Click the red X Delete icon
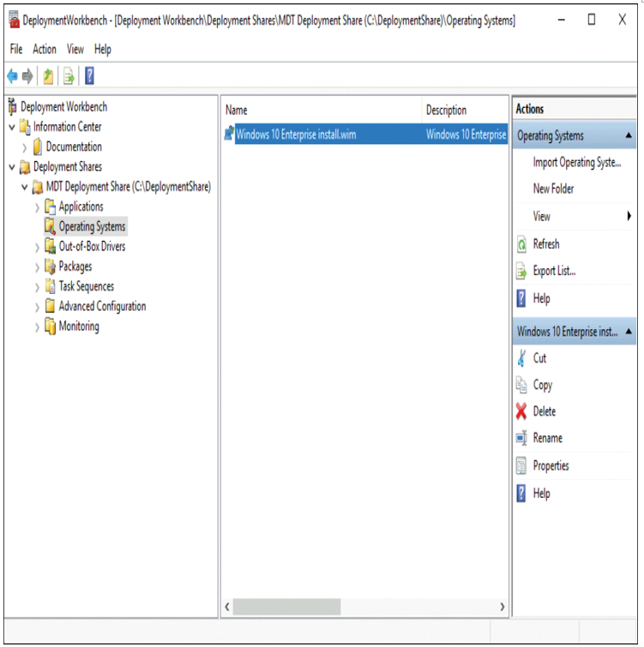The image size is (644, 647). (x=521, y=411)
